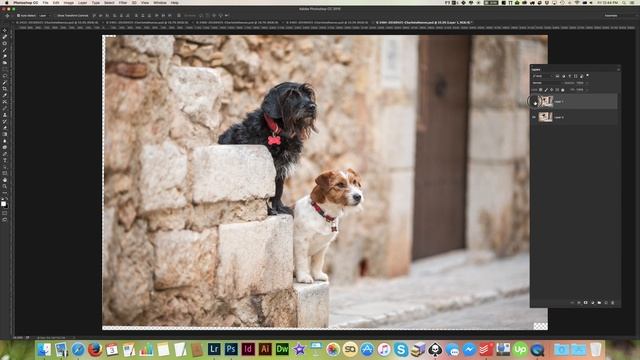Image resolution: width=640 pixels, height=360 pixels.
Task: Lock all for selected layer
Action: pyautogui.click(x=562, y=90)
